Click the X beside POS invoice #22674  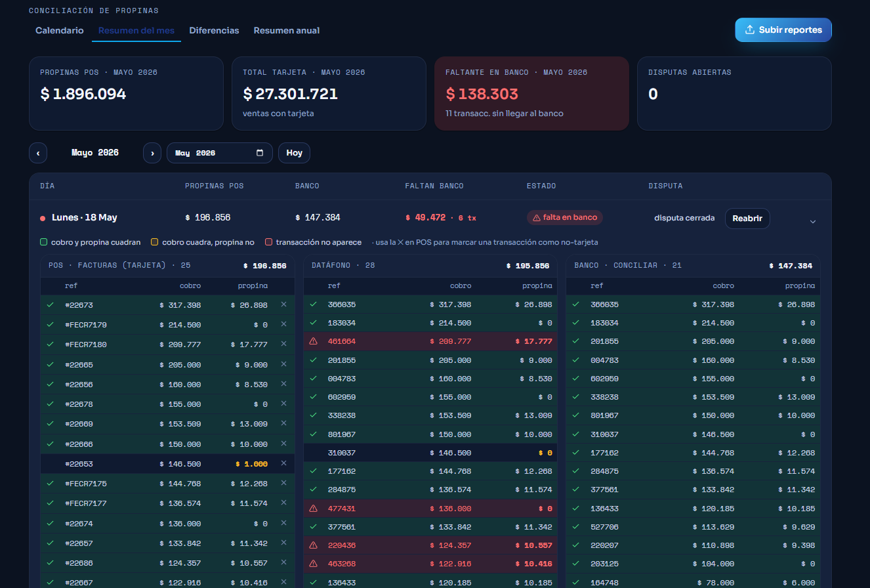(x=283, y=523)
